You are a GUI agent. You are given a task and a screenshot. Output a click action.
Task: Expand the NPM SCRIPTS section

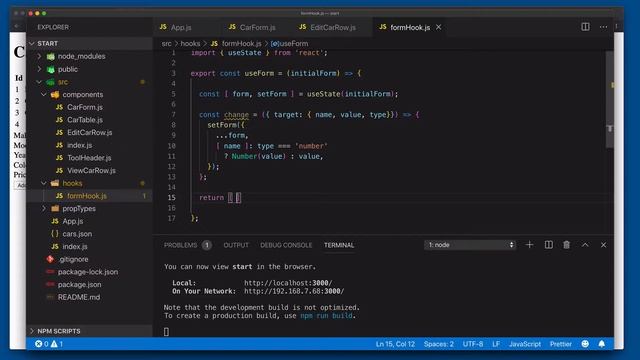point(89,331)
